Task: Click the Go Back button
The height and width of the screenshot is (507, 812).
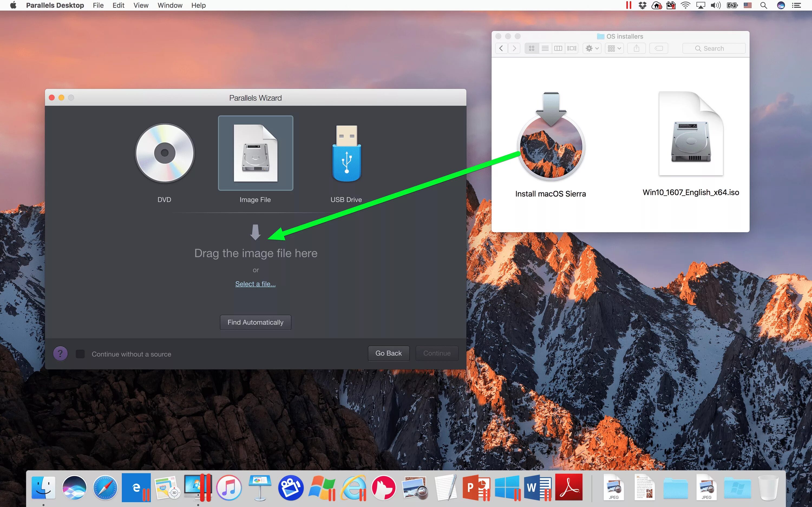Action: pyautogui.click(x=388, y=353)
